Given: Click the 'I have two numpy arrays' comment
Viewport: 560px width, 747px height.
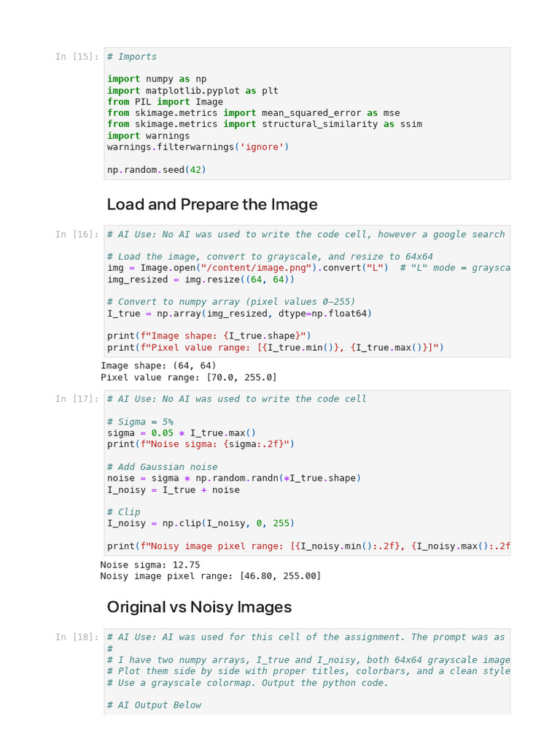Looking at the screenshot, I should (308, 659).
